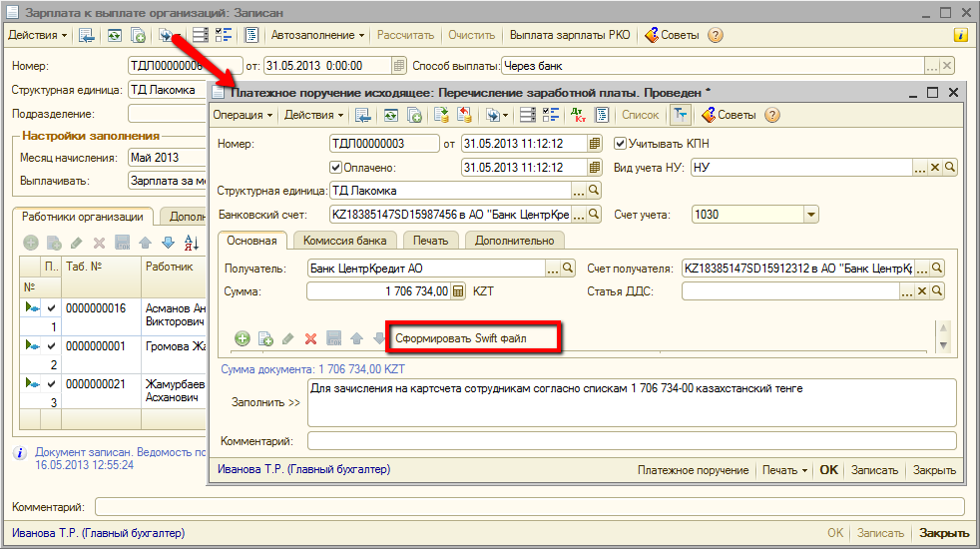Viewport: 980px width, 549px height.
Task: Switch to the Комиссия банка tab
Action: click(343, 241)
